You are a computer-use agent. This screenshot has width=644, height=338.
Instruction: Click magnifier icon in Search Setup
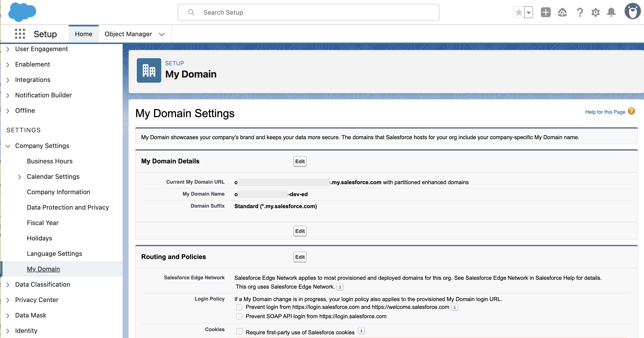pyautogui.click(x=191, y=12)
